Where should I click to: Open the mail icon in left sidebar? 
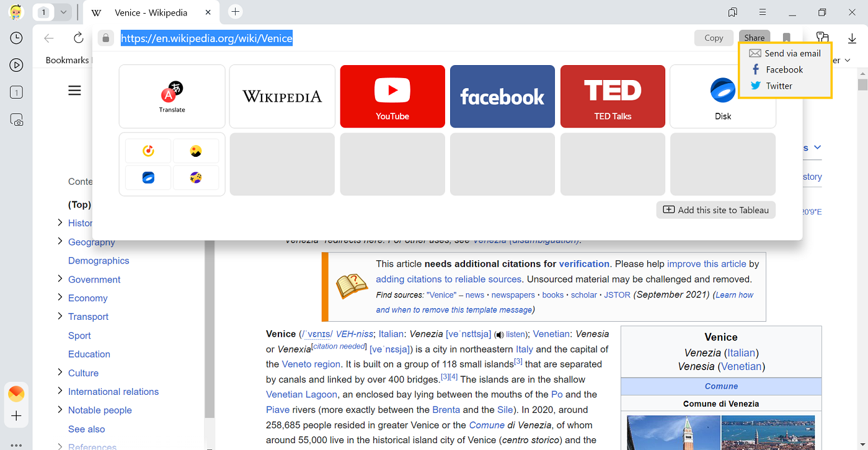pos(16,394)
